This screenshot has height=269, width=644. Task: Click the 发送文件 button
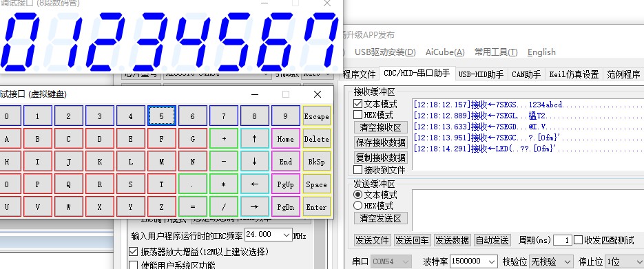click(x=372, y=240)
